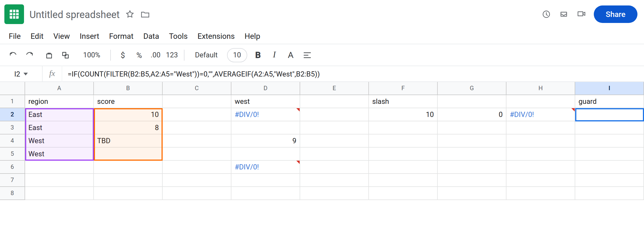Toggle italic formatting
The width and height of the screenshot is (644, 235).
[274, 55]
